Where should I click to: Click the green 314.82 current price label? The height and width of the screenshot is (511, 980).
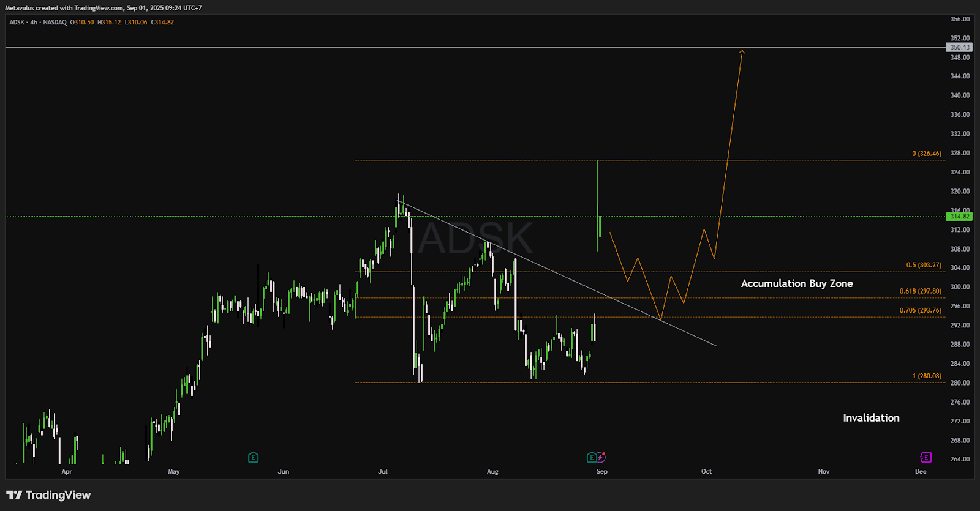point(960,216)
